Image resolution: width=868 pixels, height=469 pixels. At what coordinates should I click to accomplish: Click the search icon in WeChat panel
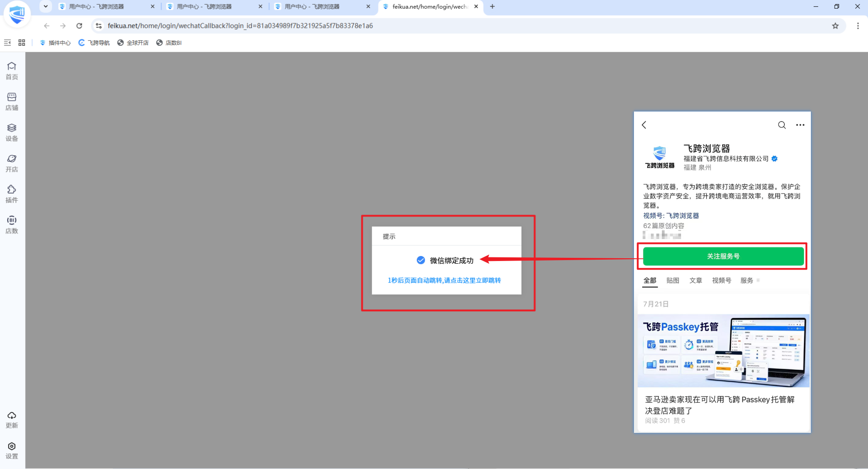click(782, 125)
